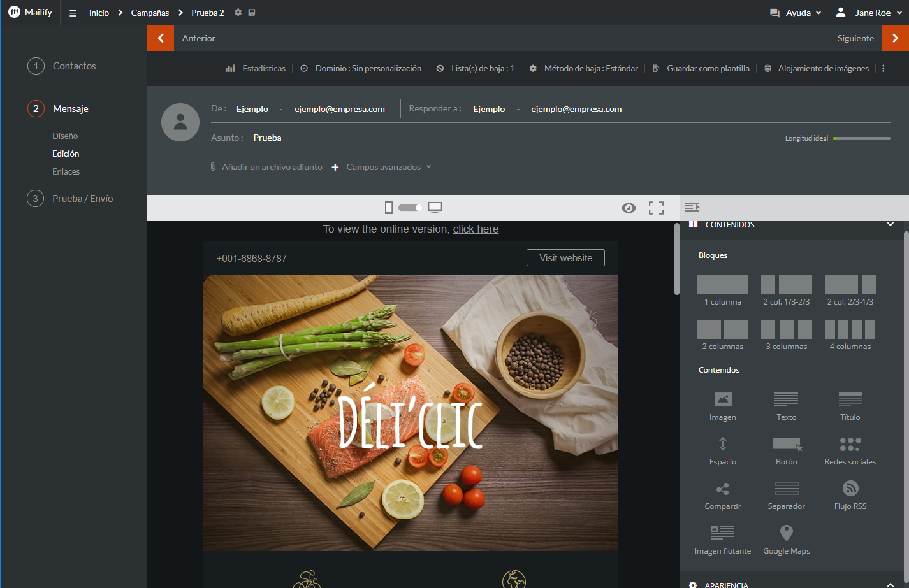Select the Botón content element
This screenshot has height=588, width=909.
tap(787, 451)
